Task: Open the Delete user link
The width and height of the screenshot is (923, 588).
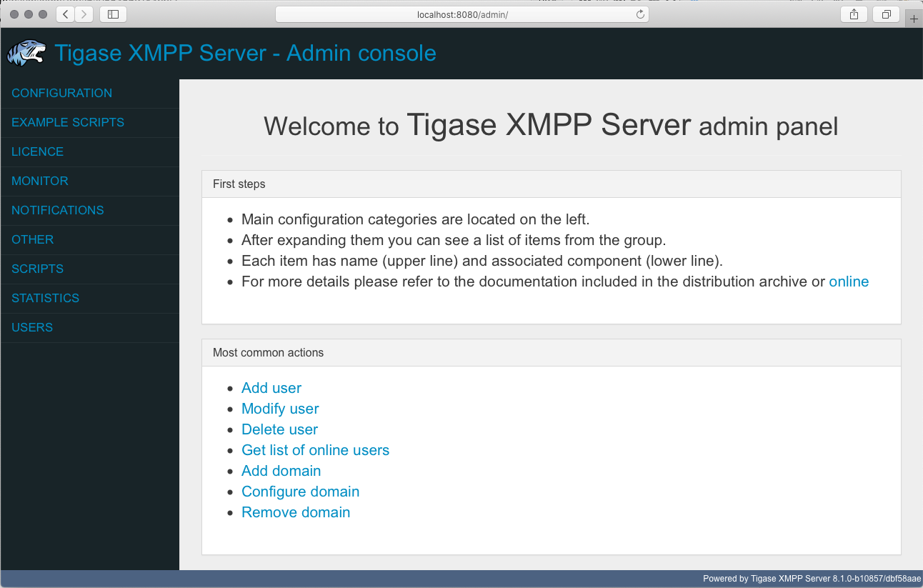Action: click(x=279, y=429)
